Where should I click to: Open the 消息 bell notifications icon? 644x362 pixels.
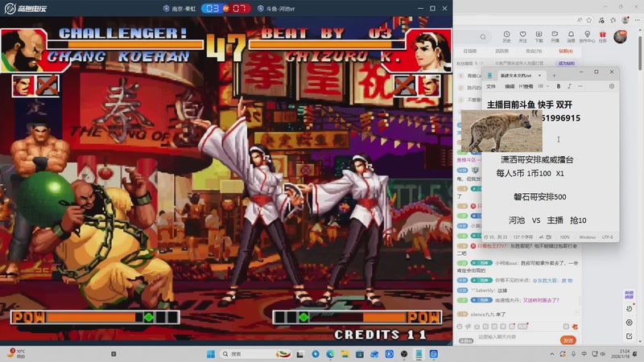[571, 36]
